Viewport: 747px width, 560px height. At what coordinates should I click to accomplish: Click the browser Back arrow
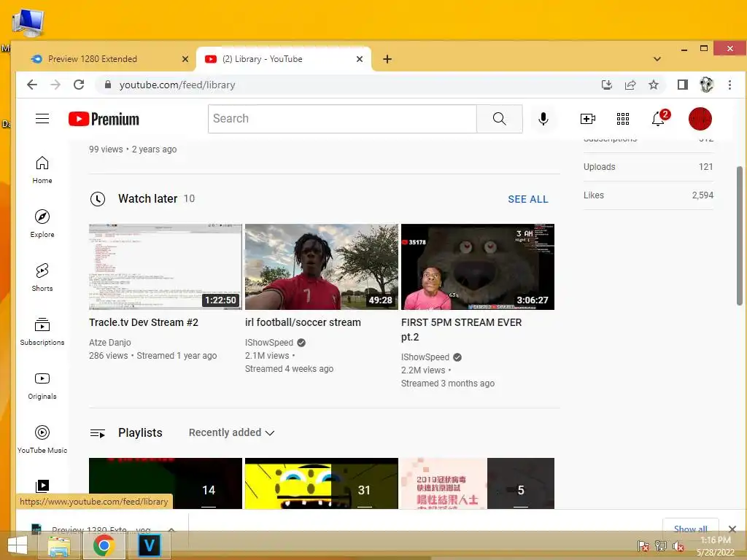(x=32, y=85)
